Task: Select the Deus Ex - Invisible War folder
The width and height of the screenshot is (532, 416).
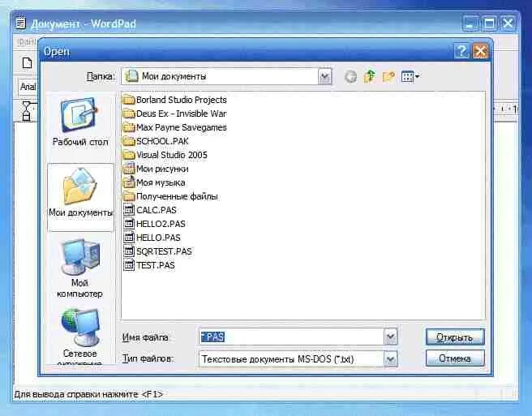Action: coord(174,114)
